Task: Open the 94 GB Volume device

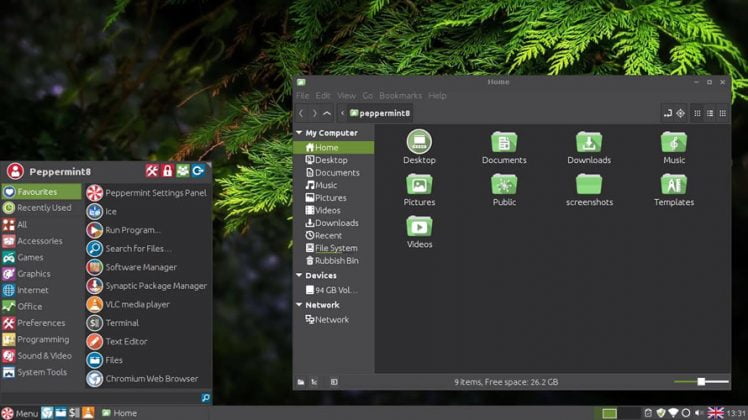Action: pos(333,290)
